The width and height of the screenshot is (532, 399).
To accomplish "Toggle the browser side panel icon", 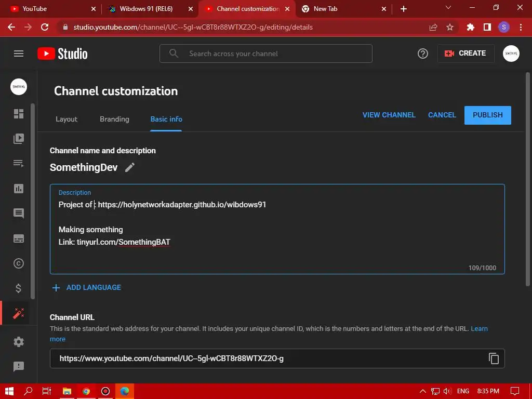I will tap(487, 27).
